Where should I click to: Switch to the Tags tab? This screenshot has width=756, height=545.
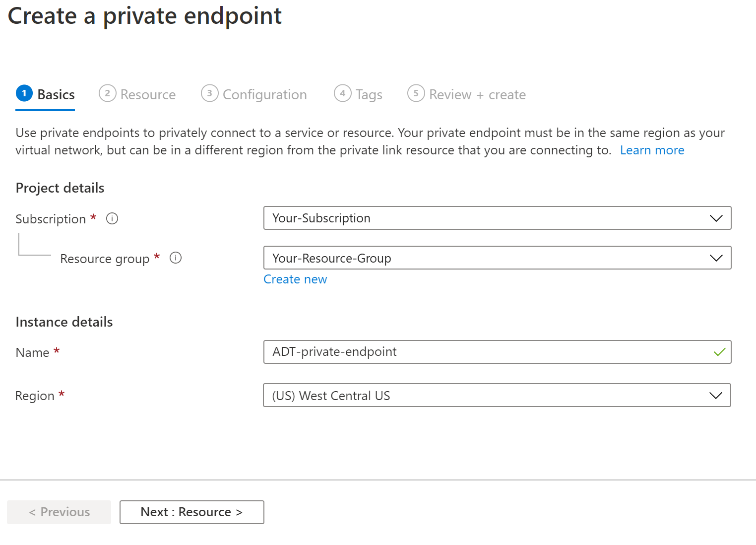pyautogui.click(x=358, y=94)
